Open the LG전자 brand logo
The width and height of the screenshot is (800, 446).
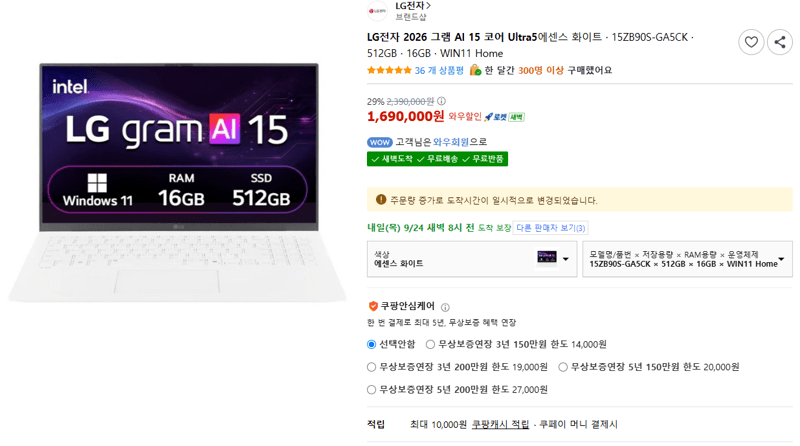pos(378,11)
